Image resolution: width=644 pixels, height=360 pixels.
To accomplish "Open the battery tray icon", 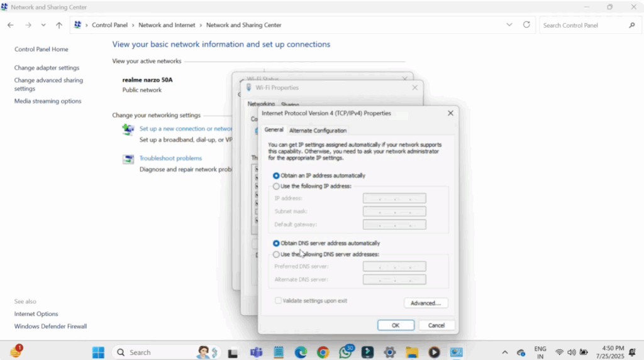I will pyautogui.click(x=584, y=352).
